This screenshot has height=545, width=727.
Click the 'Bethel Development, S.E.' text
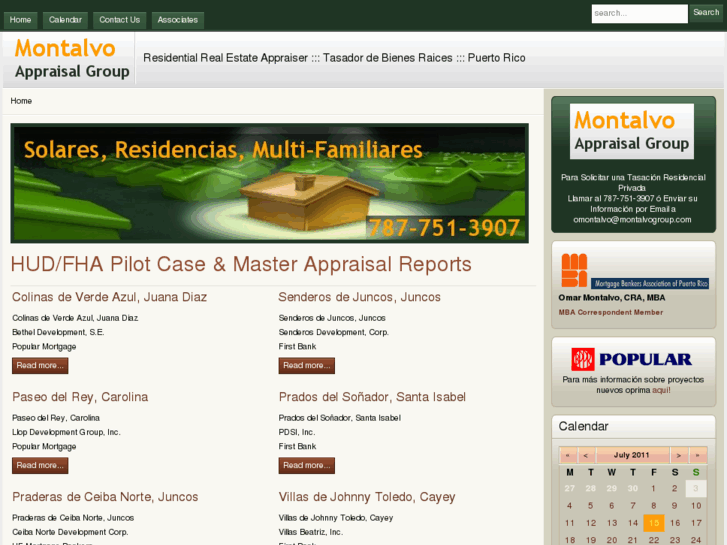(58, 333)
